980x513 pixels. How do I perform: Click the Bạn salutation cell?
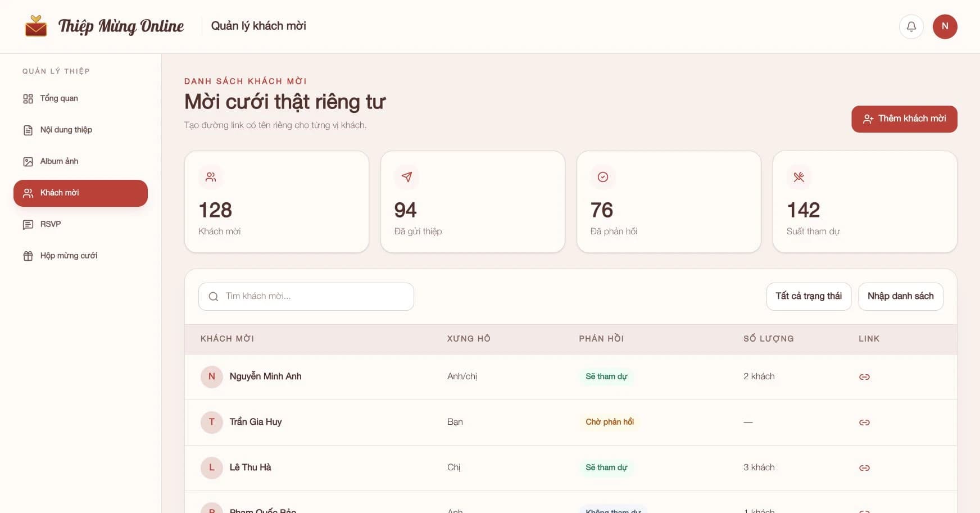(455, 422)
